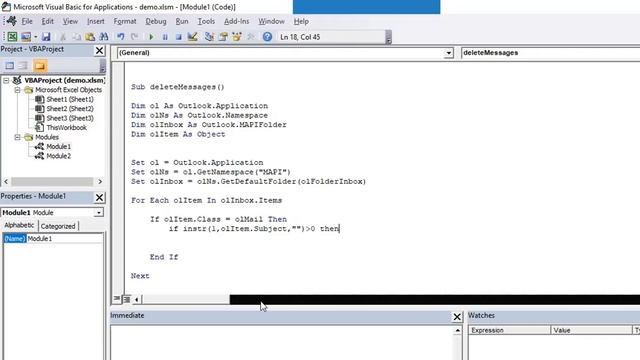Click the Paste clipboard icon

90,37
